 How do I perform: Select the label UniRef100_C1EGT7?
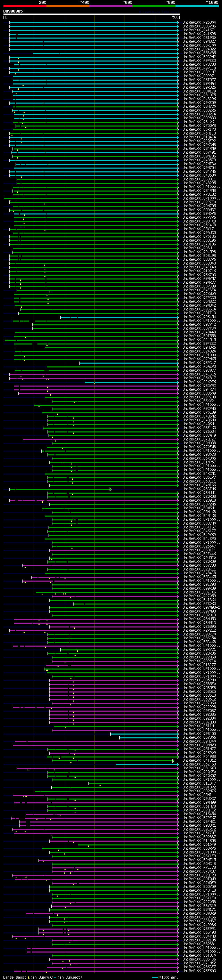pyautogui.click(x=199, y=783)
